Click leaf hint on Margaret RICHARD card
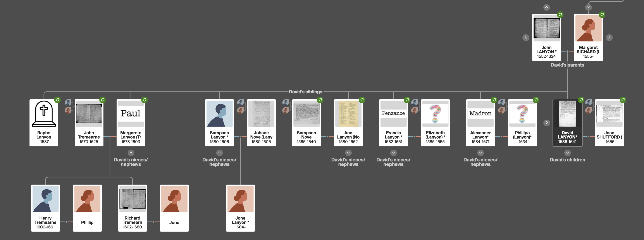This screenshot has height=240, width=644. point(602,14)
